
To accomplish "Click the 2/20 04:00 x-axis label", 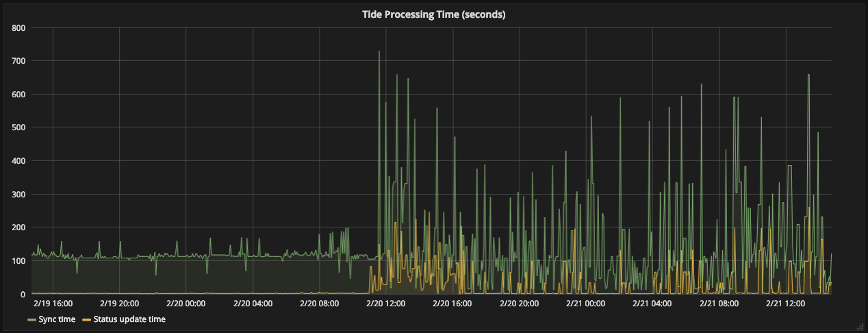I will 253,303.
